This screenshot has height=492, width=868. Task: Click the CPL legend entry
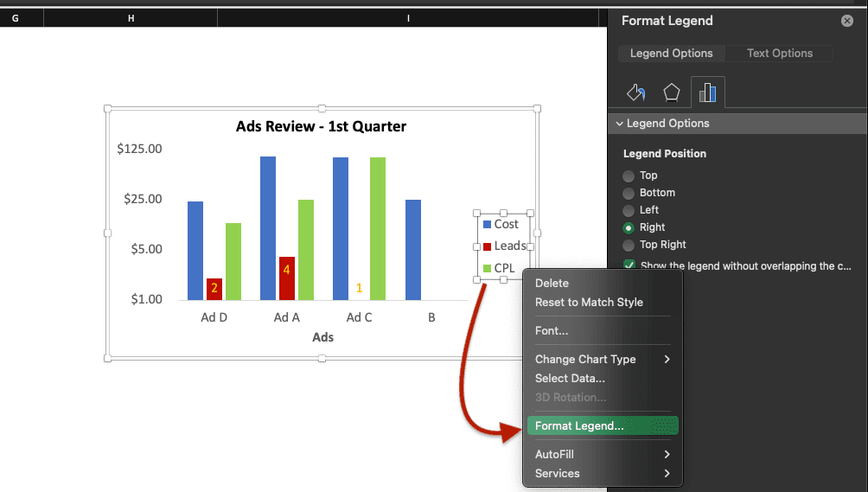[x=500, y=268]
